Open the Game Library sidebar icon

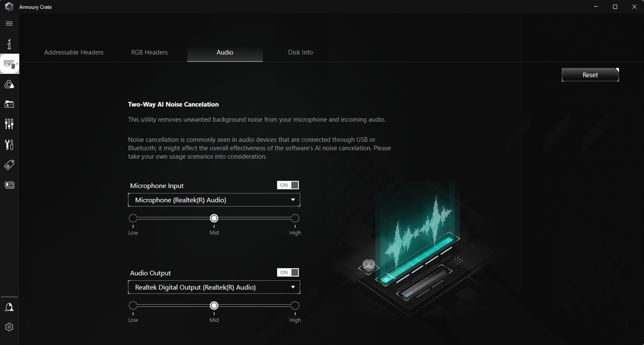pos(9,104)
